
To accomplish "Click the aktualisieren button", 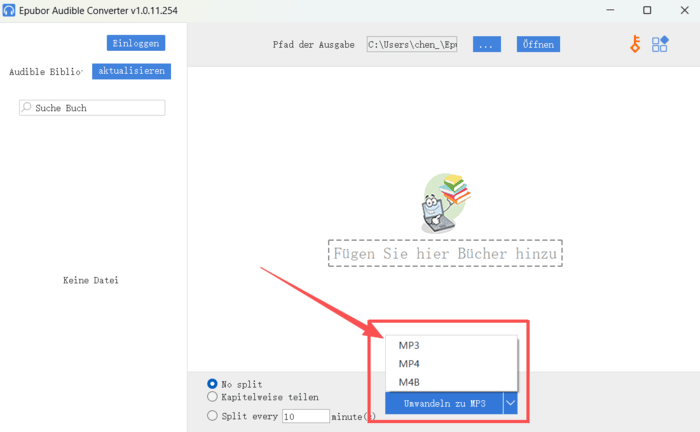I will [131, 71].
